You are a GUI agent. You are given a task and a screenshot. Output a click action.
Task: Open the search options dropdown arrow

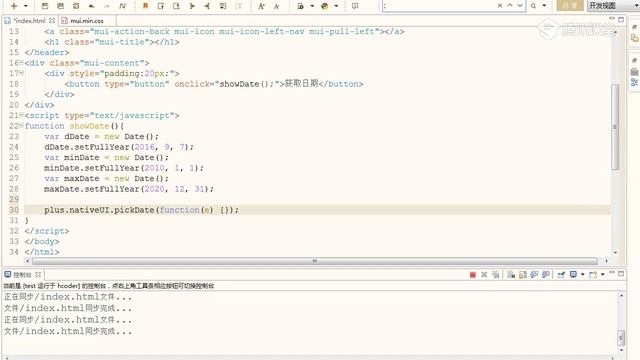tap(544, 6)
